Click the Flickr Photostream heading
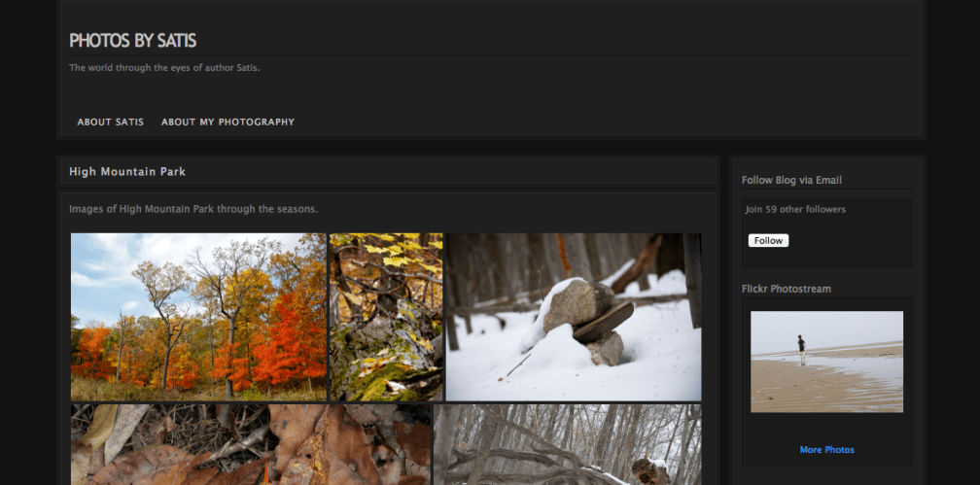 787,289
